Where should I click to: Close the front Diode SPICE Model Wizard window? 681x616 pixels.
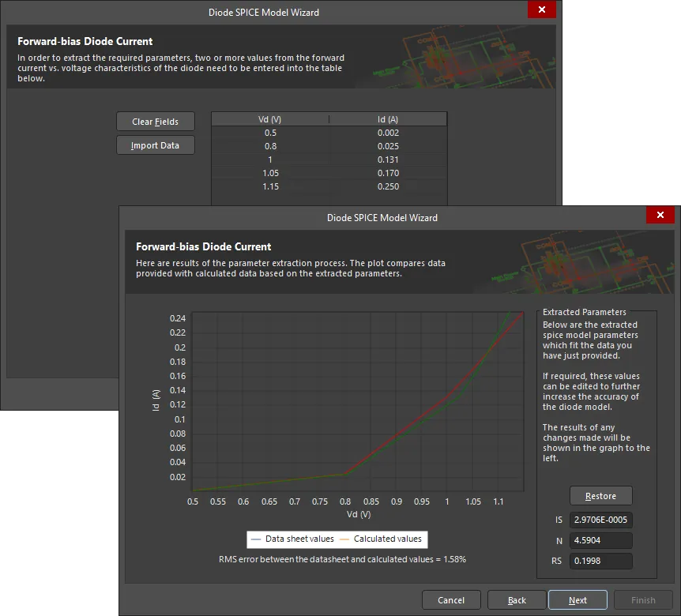point(660,215)
